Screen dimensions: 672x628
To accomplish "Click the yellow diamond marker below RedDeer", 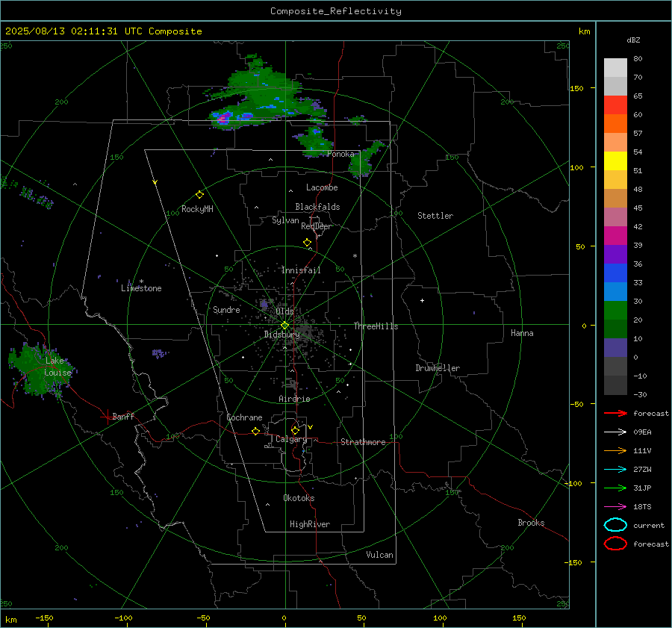I will pos(308,243).
